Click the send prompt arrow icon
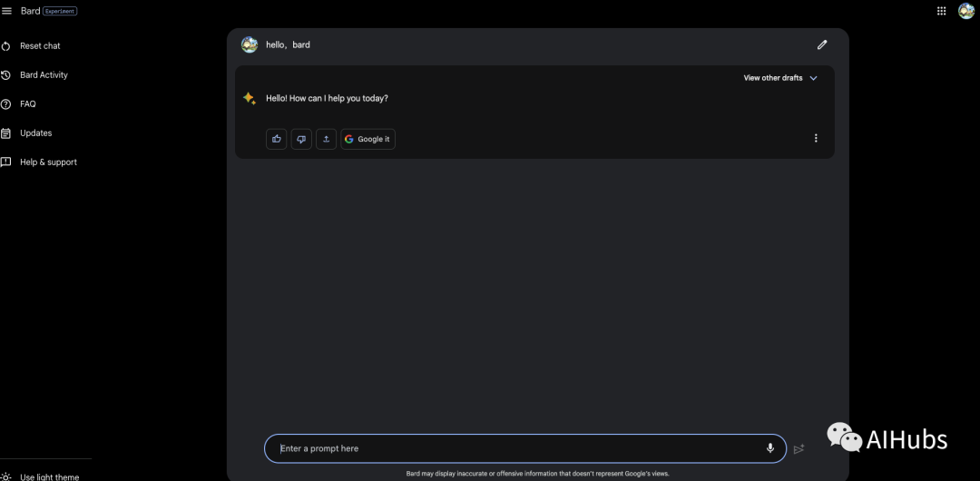 (799, 449)
